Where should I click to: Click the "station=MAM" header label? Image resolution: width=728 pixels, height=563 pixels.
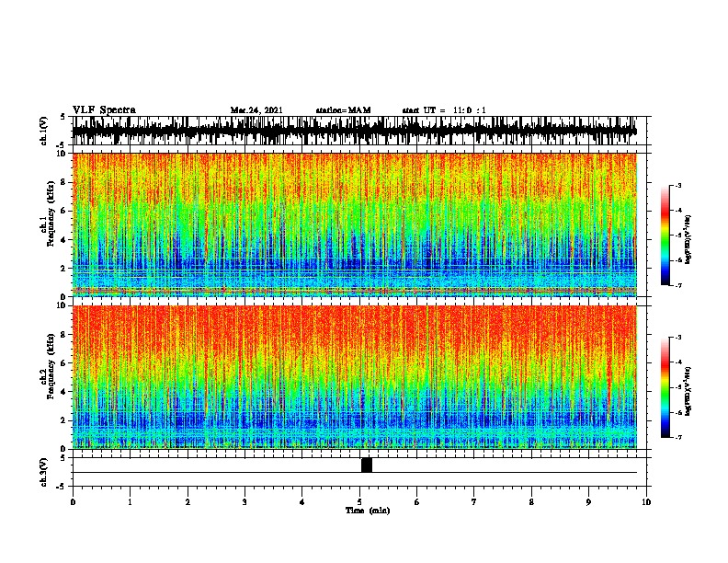pyautogui.click(x=344, y=110)
